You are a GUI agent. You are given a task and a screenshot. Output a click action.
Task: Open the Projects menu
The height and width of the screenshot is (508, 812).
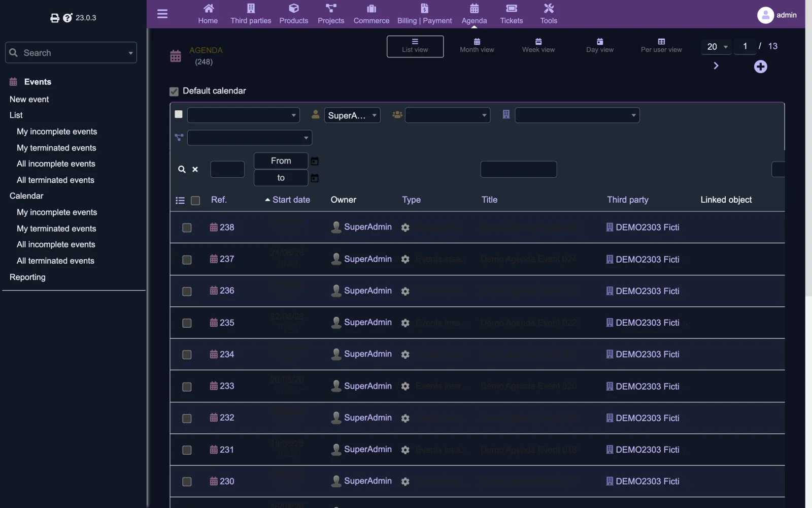tap(331, 14)
